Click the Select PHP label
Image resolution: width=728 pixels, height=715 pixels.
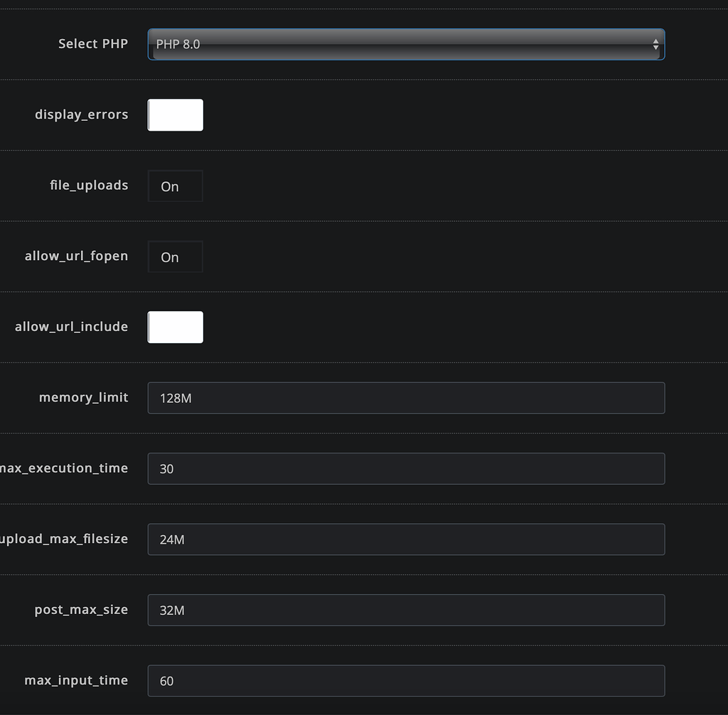pos(93,43)
